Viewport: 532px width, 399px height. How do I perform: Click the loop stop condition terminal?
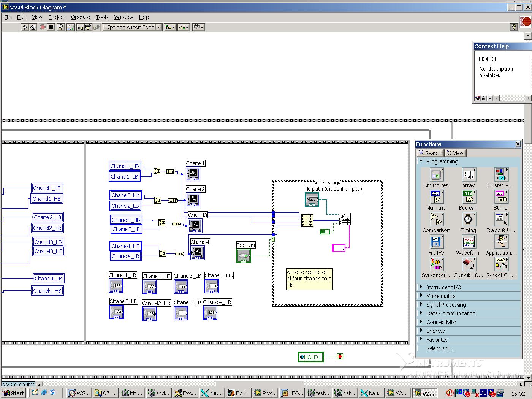(340, 356)
